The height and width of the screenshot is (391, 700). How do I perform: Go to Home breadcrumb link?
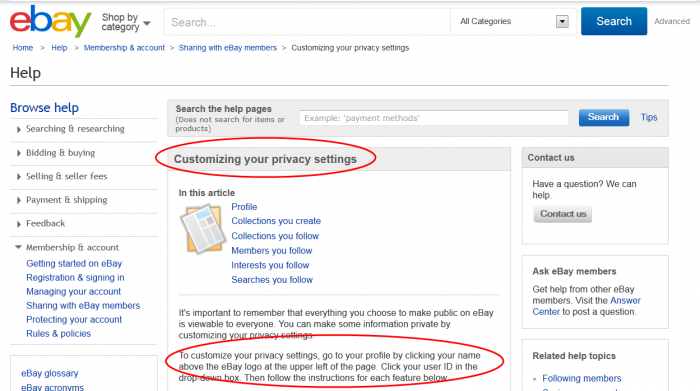point(23,48)
